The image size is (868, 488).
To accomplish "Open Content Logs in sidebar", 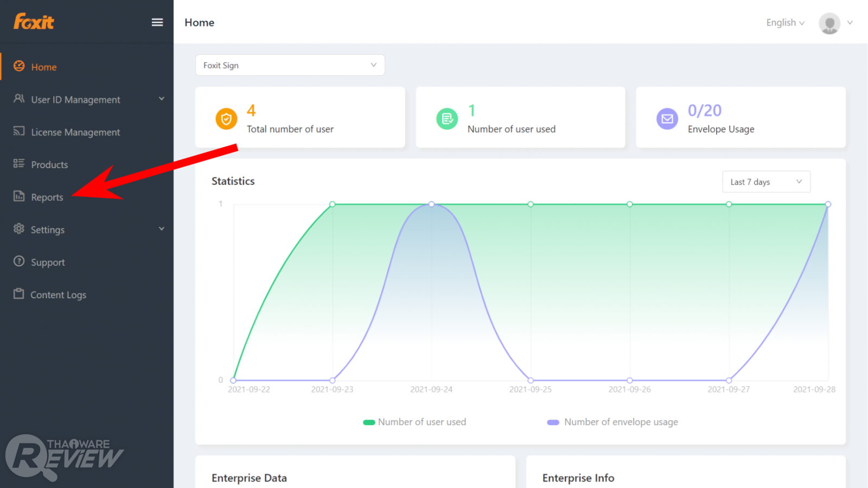I will point(58,295).
